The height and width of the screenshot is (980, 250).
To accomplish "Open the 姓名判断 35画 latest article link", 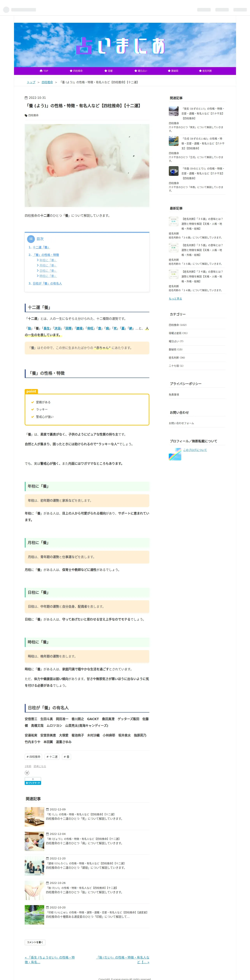I will pos(203,250).
